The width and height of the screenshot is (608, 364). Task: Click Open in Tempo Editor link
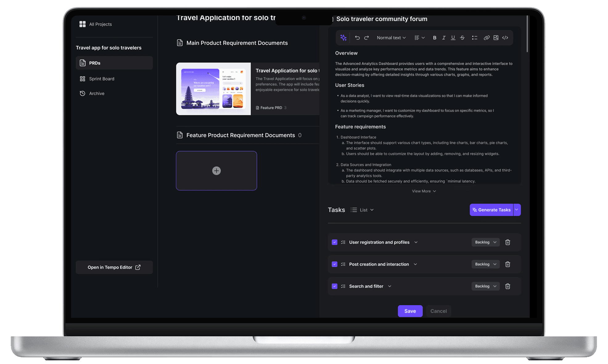click(114, 267)
